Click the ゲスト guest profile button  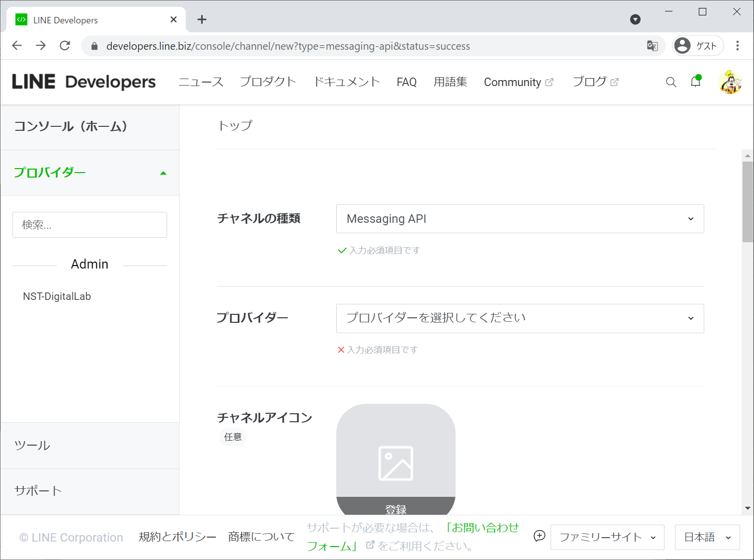pyautogui.click(x=698, y=46)
